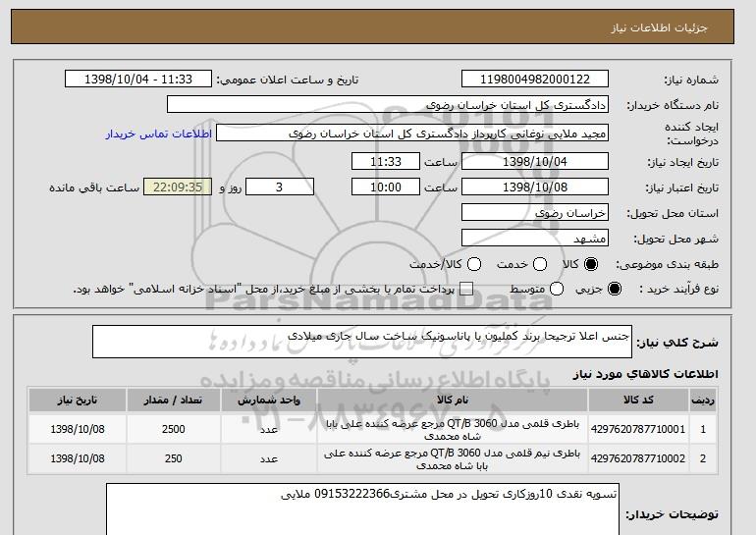Click the unit cell عدد in row 1

269,429
